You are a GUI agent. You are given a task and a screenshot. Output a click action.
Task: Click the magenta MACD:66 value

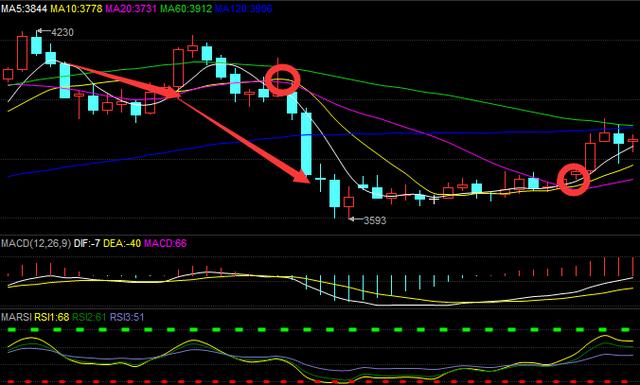point(165,244)
